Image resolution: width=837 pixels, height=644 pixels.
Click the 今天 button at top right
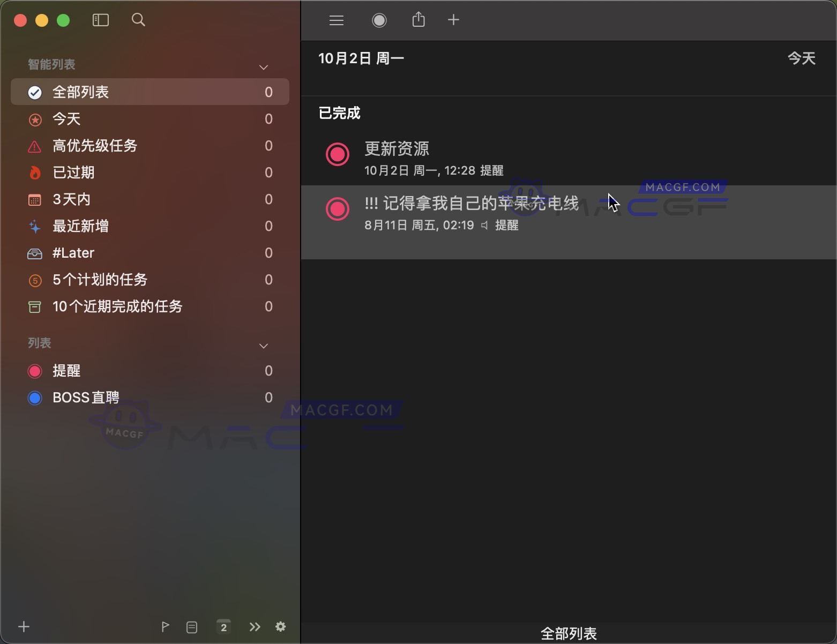802,58
